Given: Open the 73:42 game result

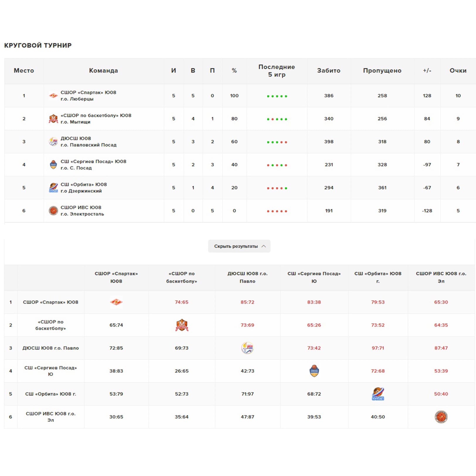Looking at the screenshot, I should pos(314,348).
